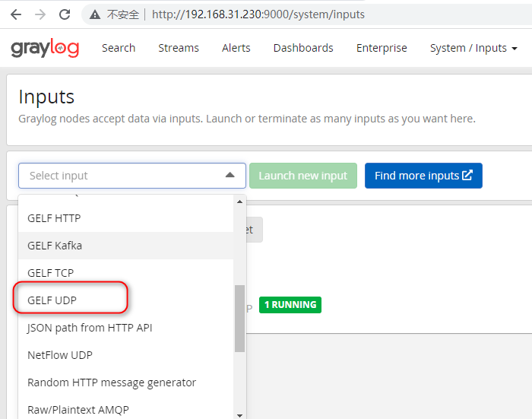Expand the System / Inputs dropdown menu

[x=473, y=48]
